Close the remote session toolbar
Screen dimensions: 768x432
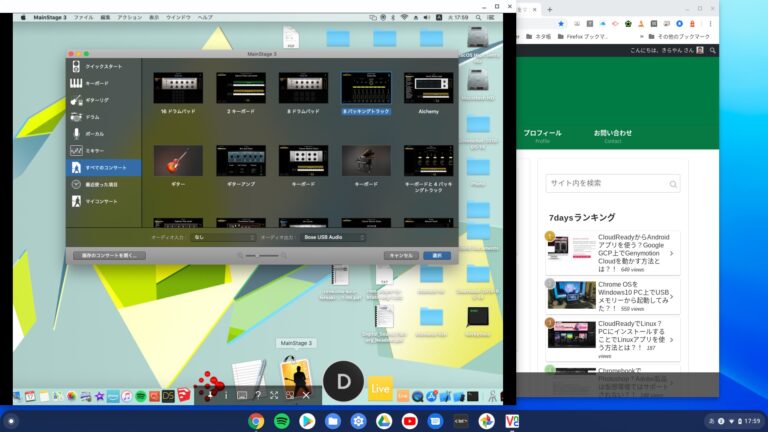(306, 395)
